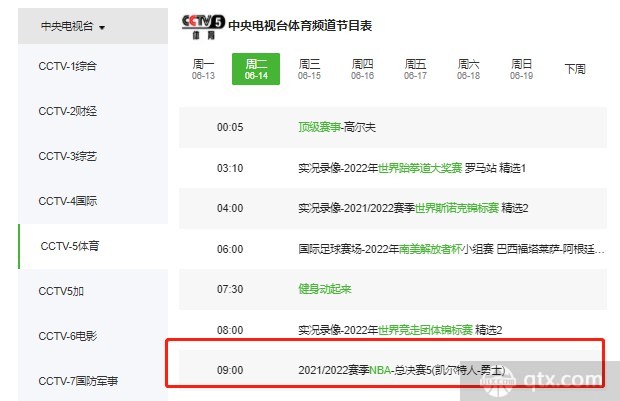620x401 pixels.
Task: Open the 顶级赛事 link
Action: pyautogui.click(x=319, y=127)
